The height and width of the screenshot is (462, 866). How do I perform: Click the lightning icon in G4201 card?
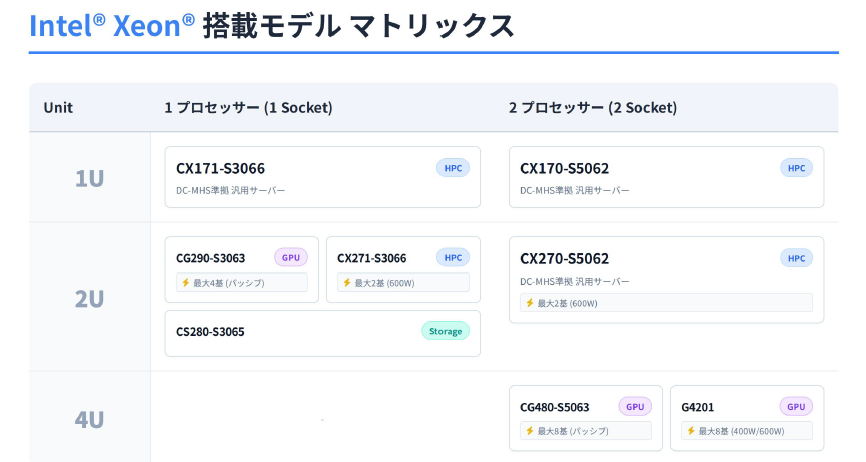click(690, 431)
